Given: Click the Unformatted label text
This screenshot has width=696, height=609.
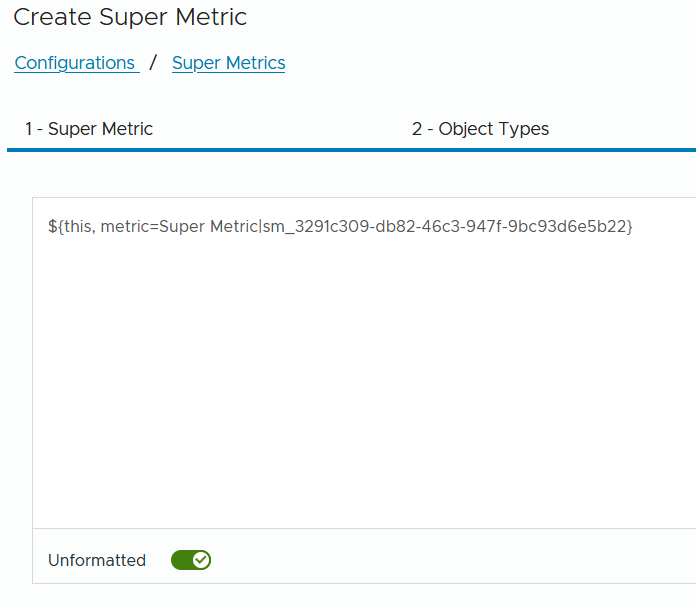Looking at the screenshot, I should 97,560.
